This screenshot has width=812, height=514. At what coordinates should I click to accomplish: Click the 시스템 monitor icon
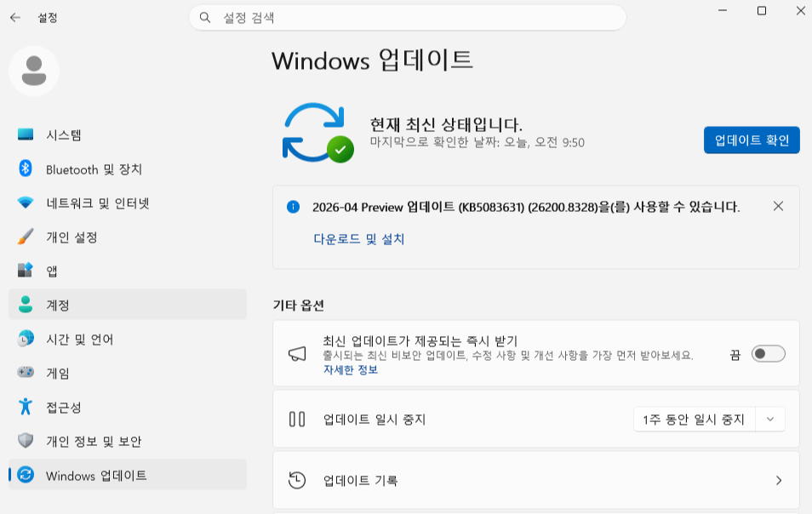[26, 134]
